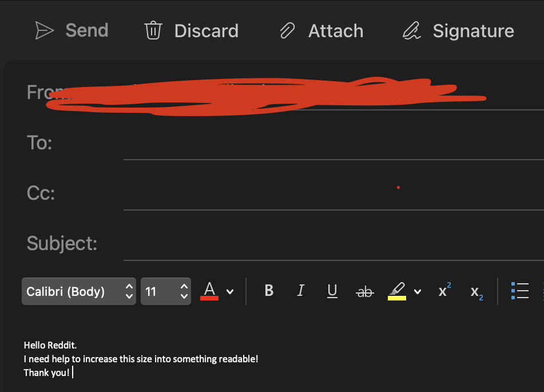Toggle Underline formatting
Image resolution: width=544 pixels, height=392 pixels.
click(x=332, y=291)
